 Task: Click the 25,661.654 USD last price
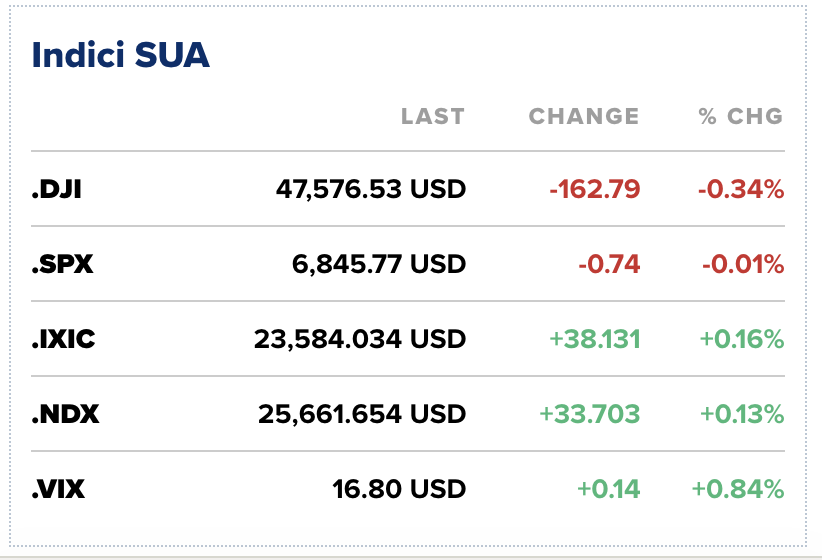tap(362, 413)
